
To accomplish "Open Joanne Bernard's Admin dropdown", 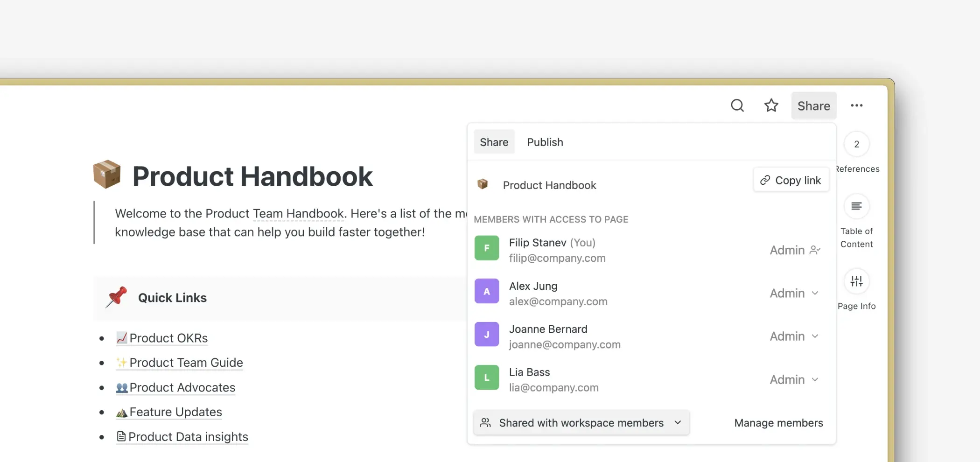I will (x=815, y=336).
